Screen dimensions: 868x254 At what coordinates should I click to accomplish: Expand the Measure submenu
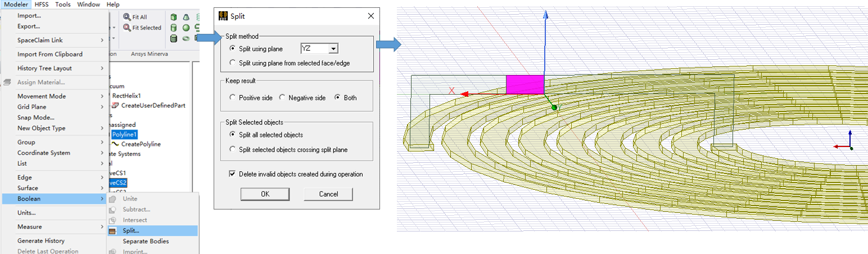click(55, 227)
